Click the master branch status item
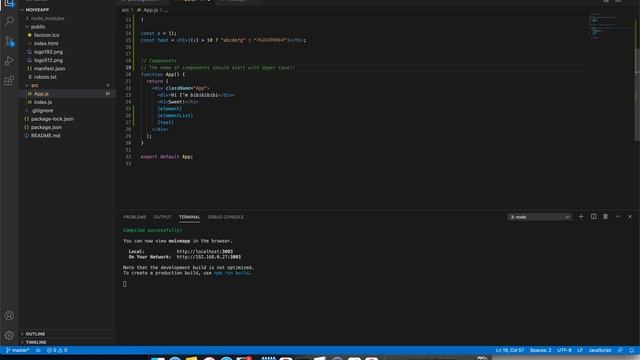This screenshot has width=640, height=360. click(18, 350)
